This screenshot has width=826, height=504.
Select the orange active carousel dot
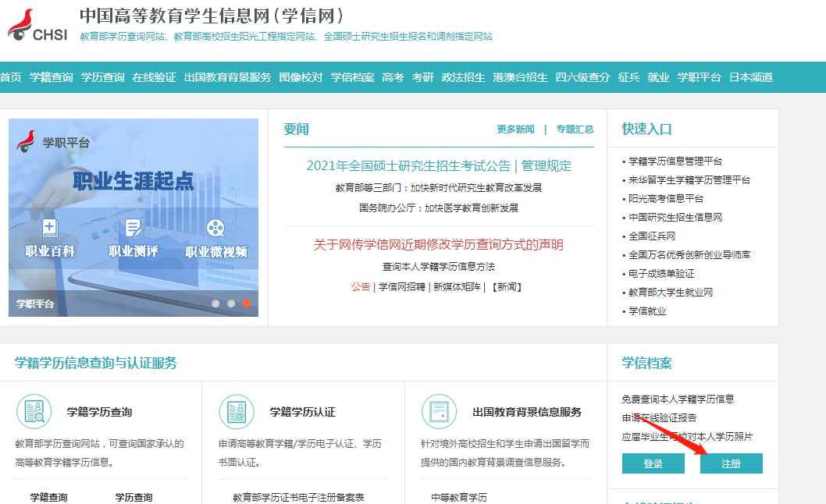247,303
